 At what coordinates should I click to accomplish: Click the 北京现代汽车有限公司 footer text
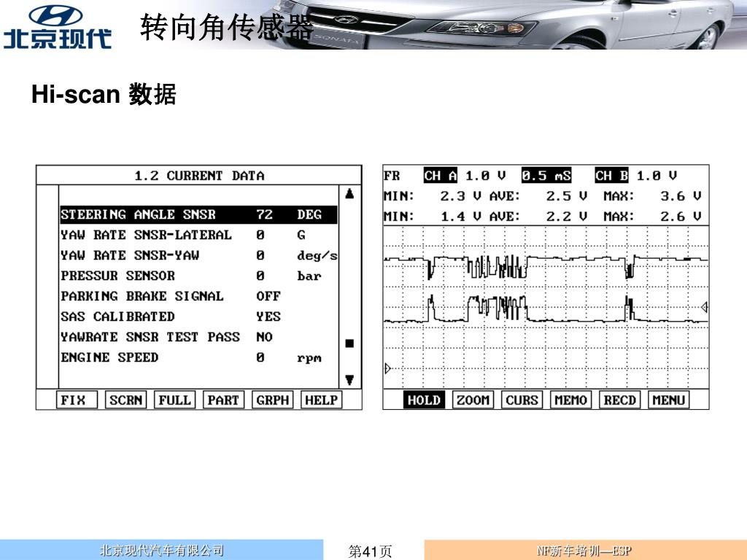click(x=161, y=551)
